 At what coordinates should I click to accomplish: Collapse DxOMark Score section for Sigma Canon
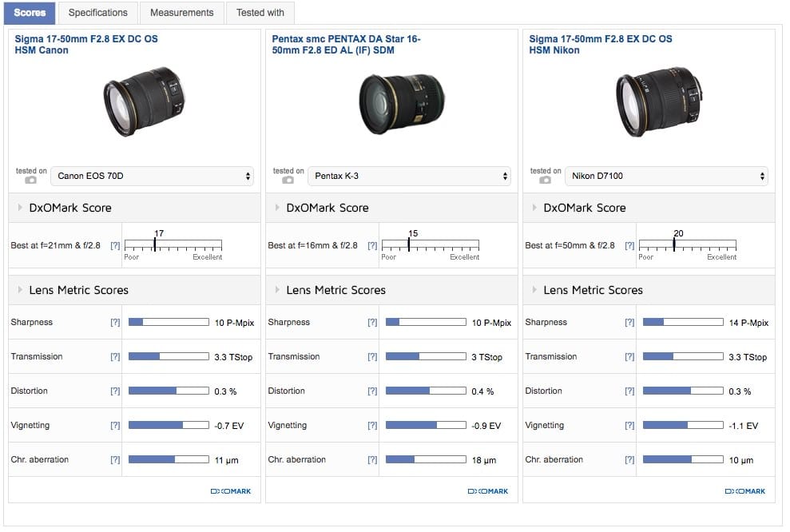click(20, 208)
